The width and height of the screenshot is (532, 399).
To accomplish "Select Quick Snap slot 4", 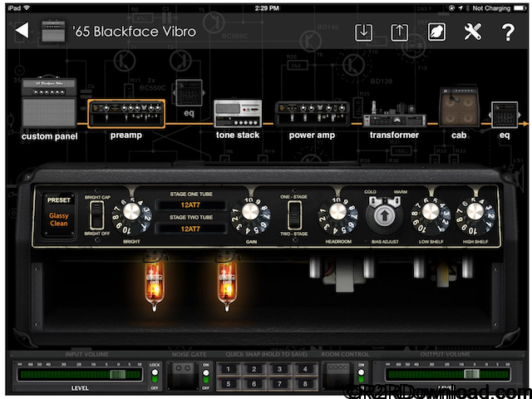I will pyautogui.click(x=305, y=369).
